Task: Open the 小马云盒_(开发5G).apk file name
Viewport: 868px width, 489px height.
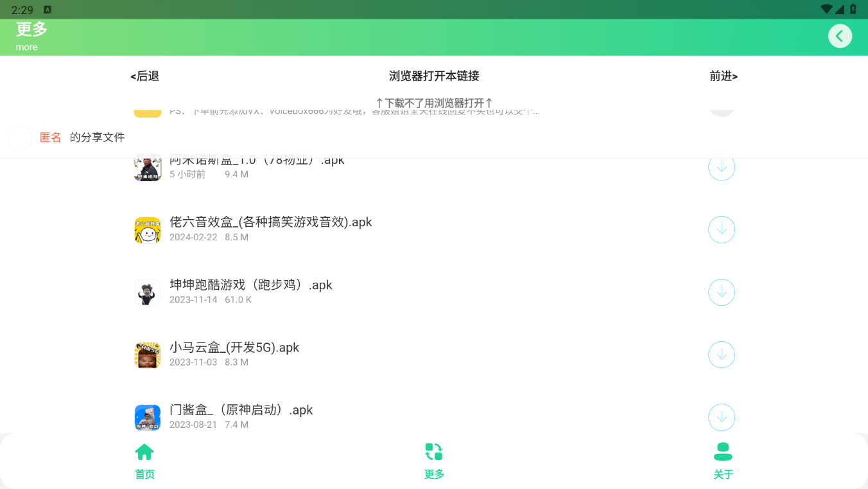Action: tap(234, 348)
